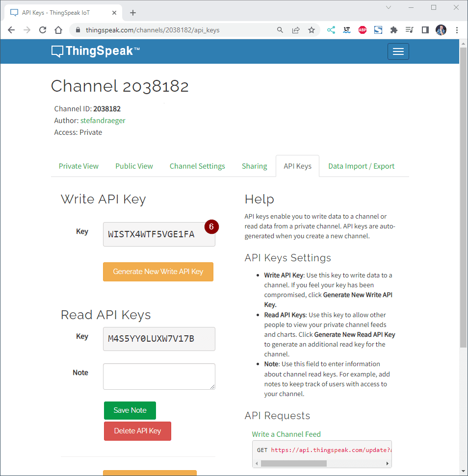
Task: Expand the tab search chevron
Action: (389, 7)
